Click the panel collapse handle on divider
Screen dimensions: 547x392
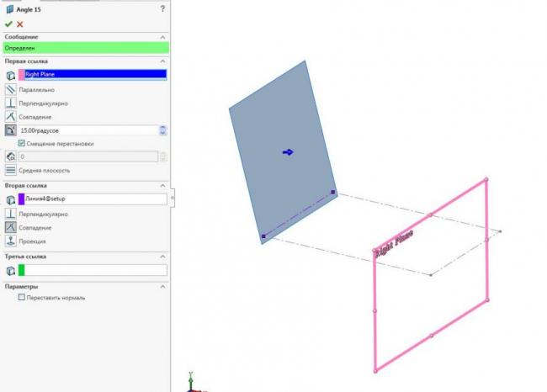173,198
